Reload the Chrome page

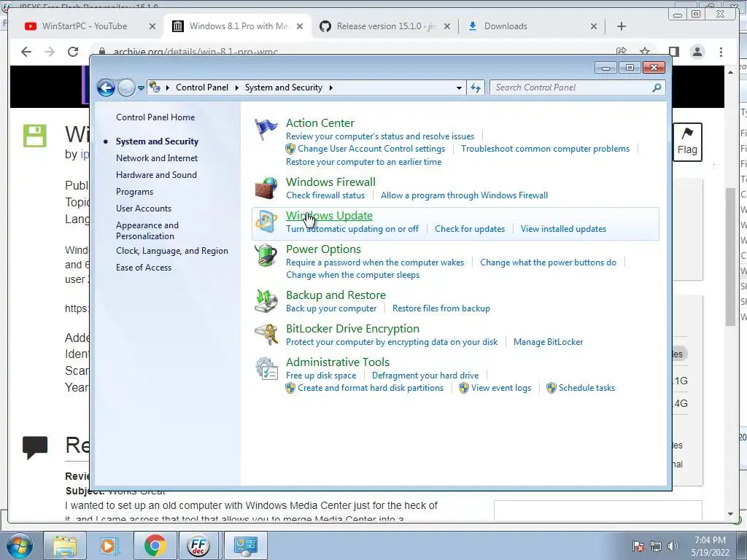coord(73,52)
